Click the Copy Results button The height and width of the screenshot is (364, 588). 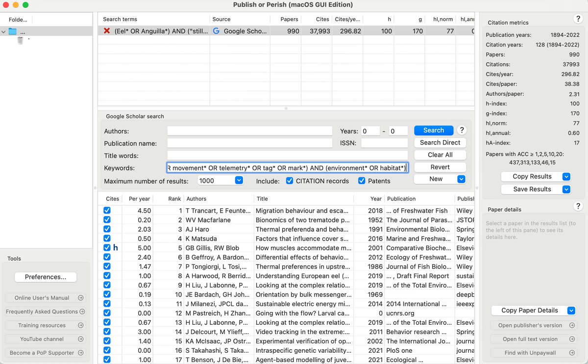point(532,176)
